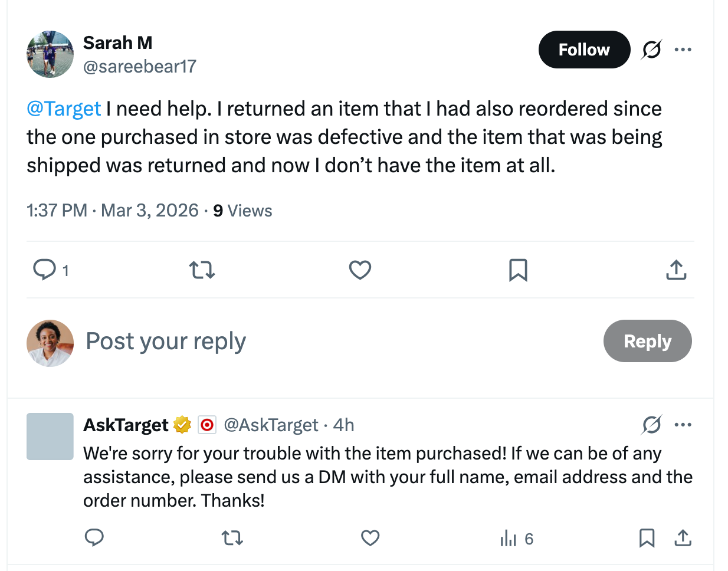
Task: Open the @Target mention link
Action: coord(64,109)
